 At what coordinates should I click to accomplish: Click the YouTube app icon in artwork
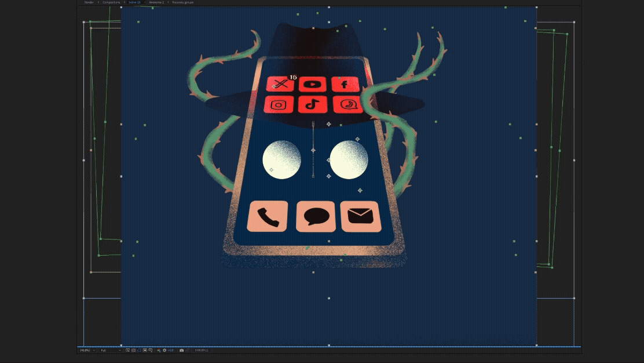coord(313,84)
